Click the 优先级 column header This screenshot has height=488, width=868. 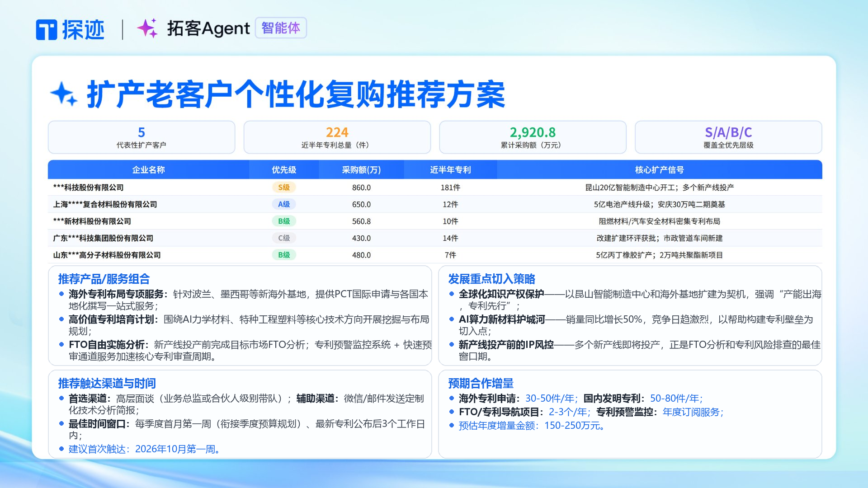[284, 170]
